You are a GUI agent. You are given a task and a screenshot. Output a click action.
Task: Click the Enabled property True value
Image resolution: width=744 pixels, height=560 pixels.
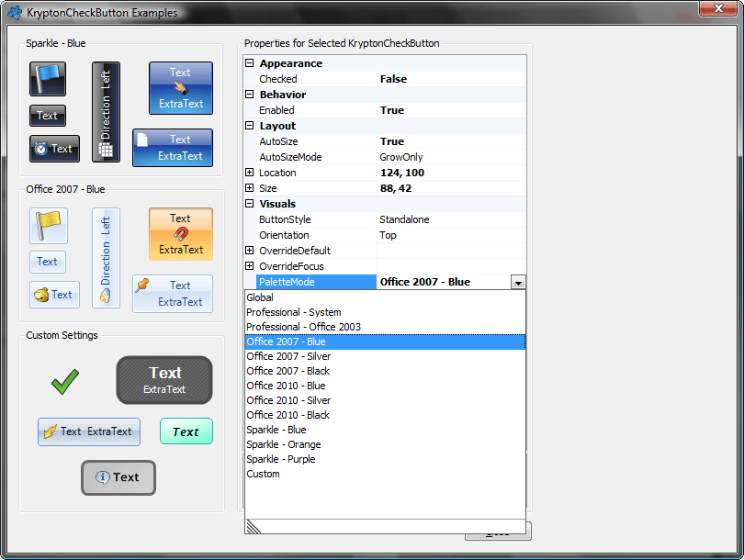click(x=392, y=110)
